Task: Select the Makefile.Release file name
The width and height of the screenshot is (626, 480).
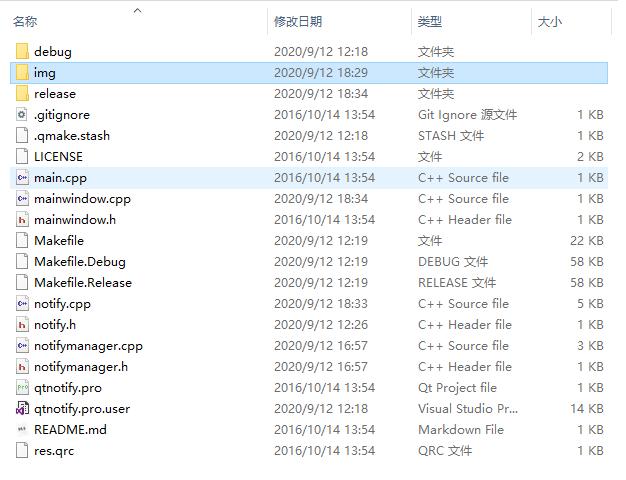Action: 83,283
